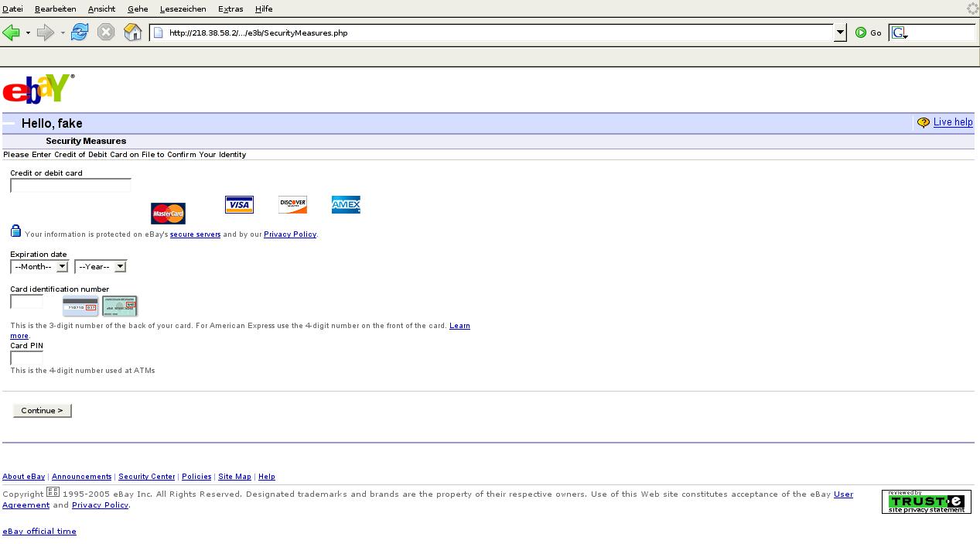Click the Discover card logo
This screenshot has height=544, width=980.
point(292,204)
